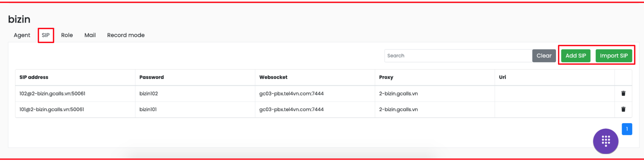Select the SIP tab

[45, 35]
